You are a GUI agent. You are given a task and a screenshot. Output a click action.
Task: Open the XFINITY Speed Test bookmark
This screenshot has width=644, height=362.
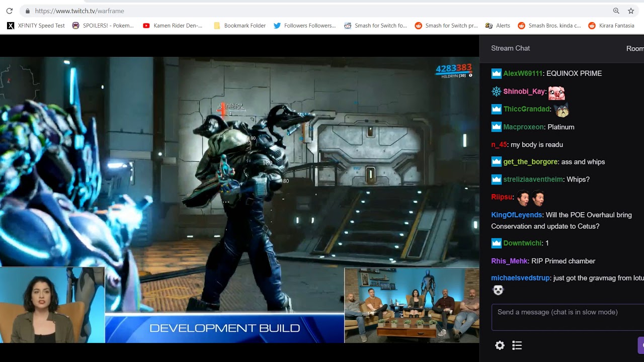tap(36, 26)
